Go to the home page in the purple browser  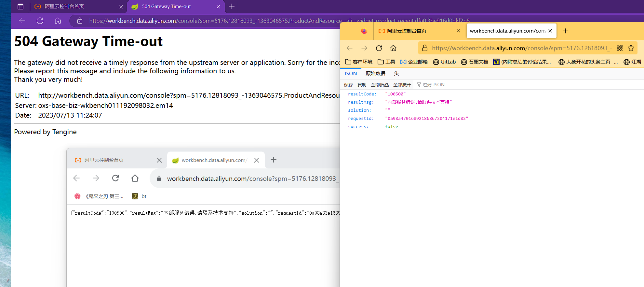(58, 21)
